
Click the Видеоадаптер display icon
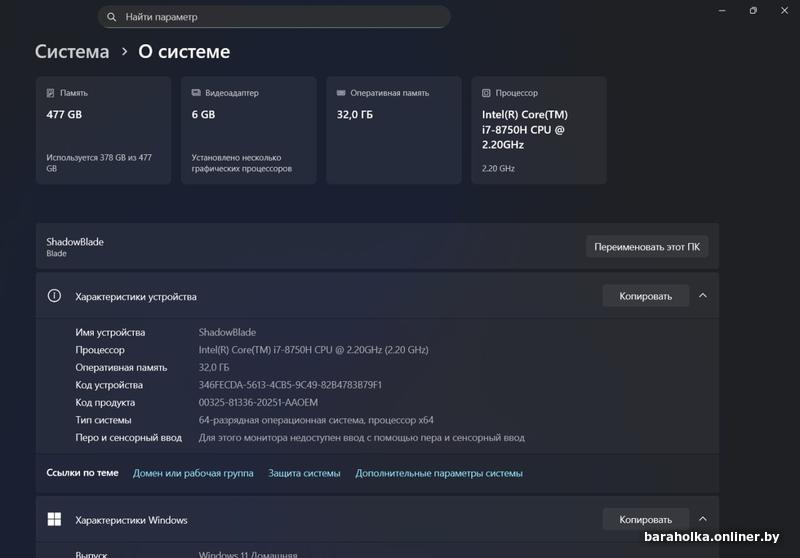tap(196, 93)
